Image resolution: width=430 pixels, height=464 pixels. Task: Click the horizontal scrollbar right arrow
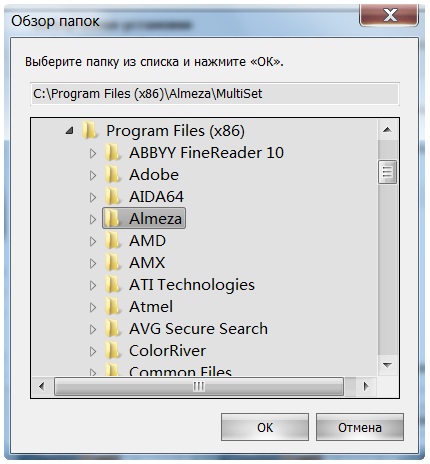[366, 387]
